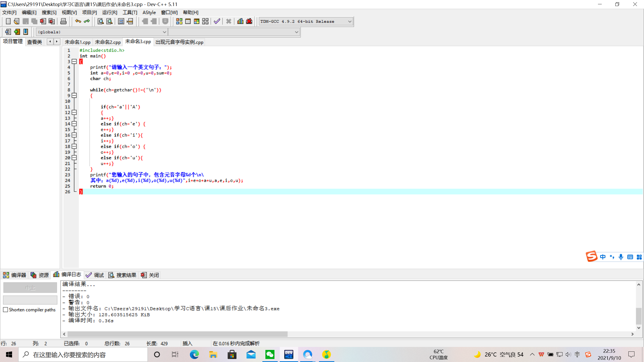Click the Open file toolbar icon
This screenshot has height=362, width=644.
pyautogui.click(x=17, y=21)
